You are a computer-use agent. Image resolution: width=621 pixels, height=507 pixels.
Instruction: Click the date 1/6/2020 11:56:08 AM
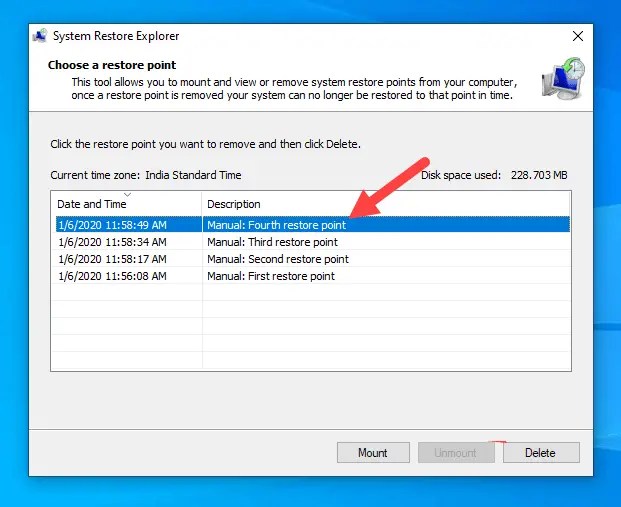click(112, 276)
